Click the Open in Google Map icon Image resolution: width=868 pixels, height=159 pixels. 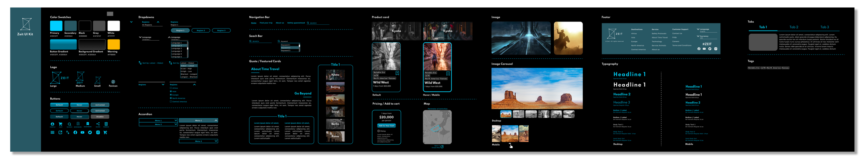pyautogui.click(x=442, y=147)
